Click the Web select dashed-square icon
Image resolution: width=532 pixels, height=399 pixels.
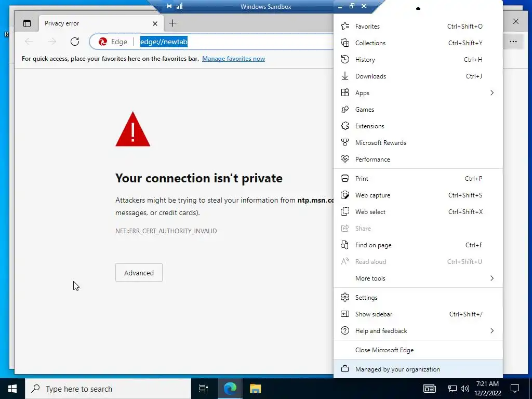345,212
